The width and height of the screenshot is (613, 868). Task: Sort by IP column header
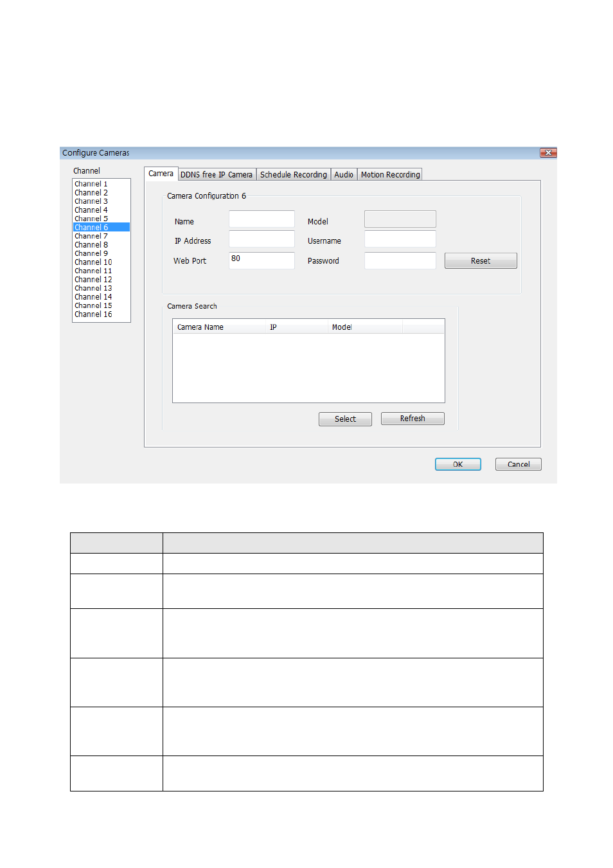[x=297, y=327]
